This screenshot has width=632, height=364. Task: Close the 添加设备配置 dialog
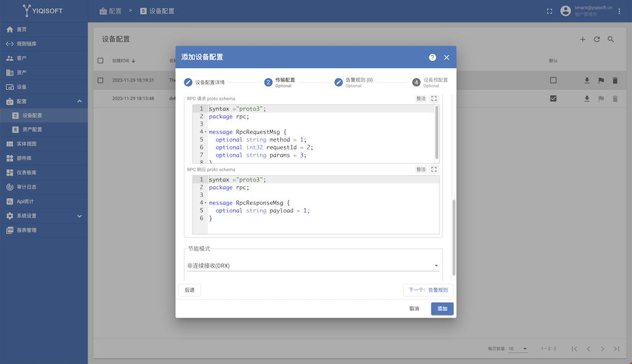click(x=447, y=57)
